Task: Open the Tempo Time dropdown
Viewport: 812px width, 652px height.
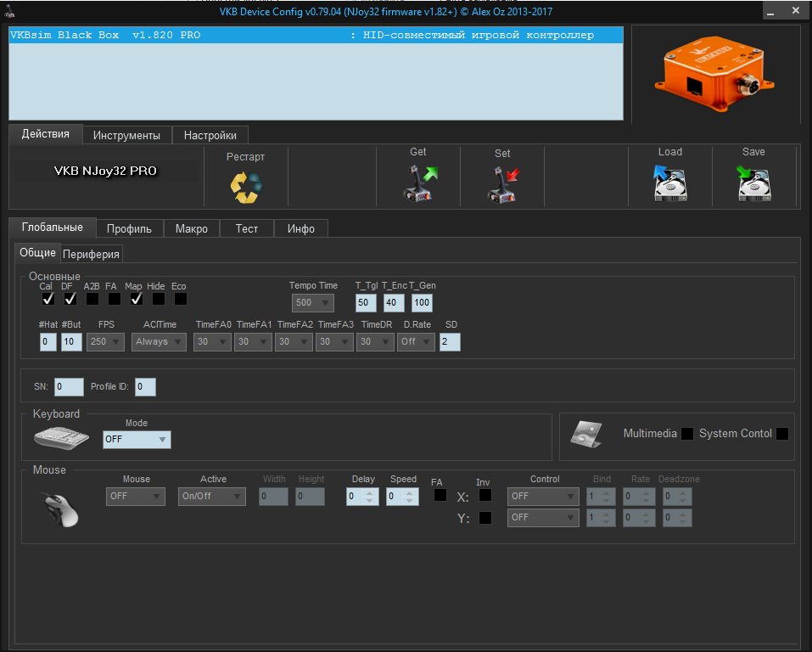Action: click(313, 303)
